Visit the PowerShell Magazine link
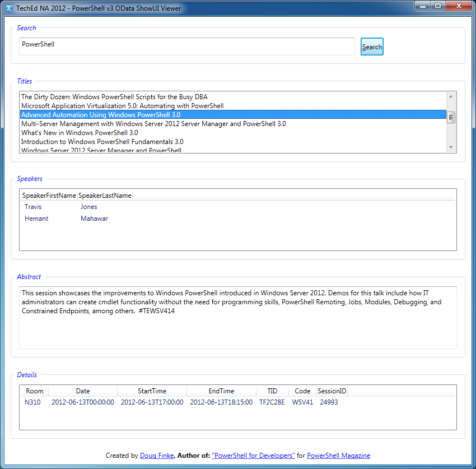 (338, 456)
